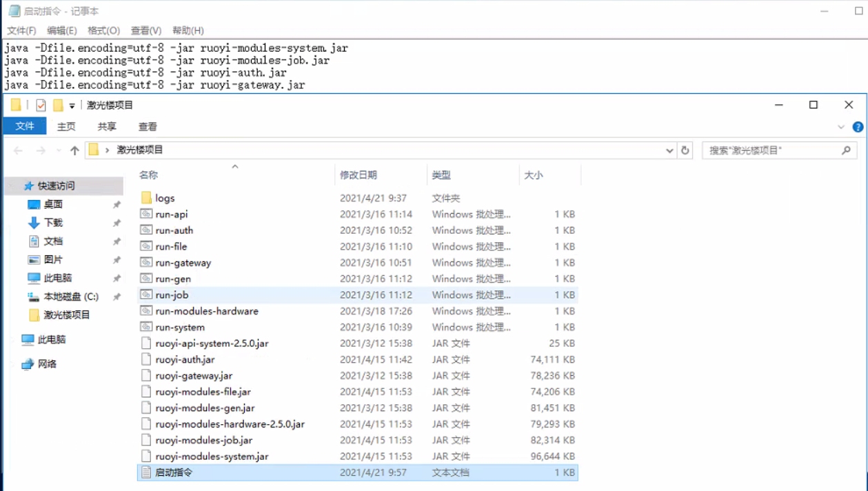868x491 pixels.
Task: Select the ruoyi-modules-hardware-2.5.0.jar file icon
Action: (x=146, y=424)
